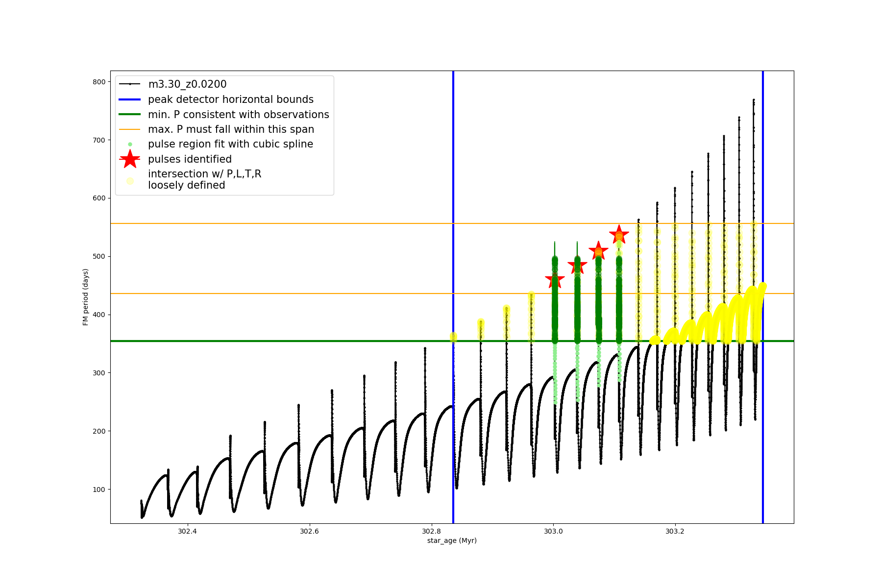
Task: Click the third red star from the left
Action: tap(598, 251)
